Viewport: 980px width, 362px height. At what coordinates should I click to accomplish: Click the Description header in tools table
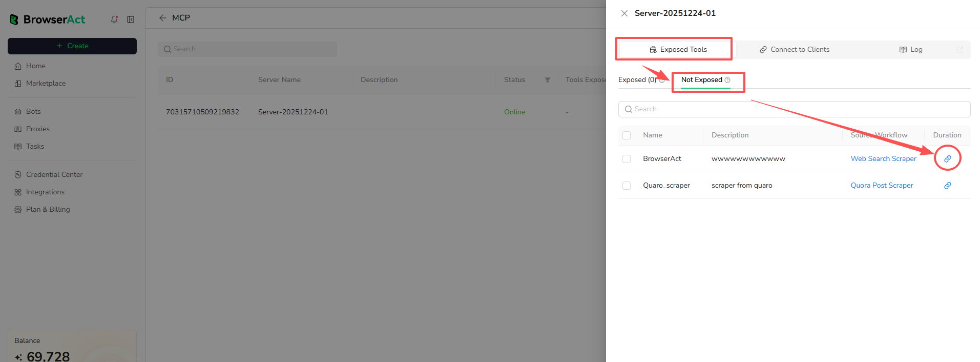tap(730, 135)
